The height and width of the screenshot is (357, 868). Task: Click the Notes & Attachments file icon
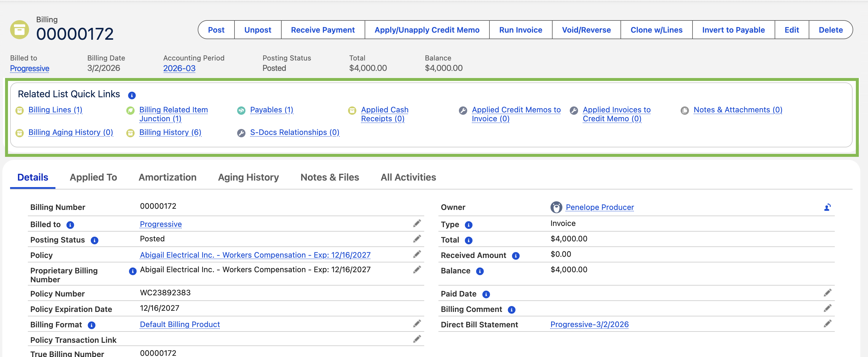coord(685,111)
